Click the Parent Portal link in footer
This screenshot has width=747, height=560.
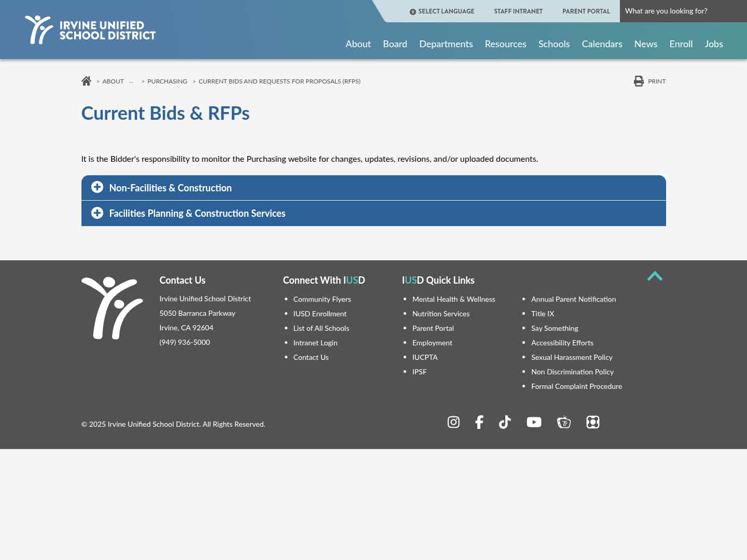click(x=433, y=328)
